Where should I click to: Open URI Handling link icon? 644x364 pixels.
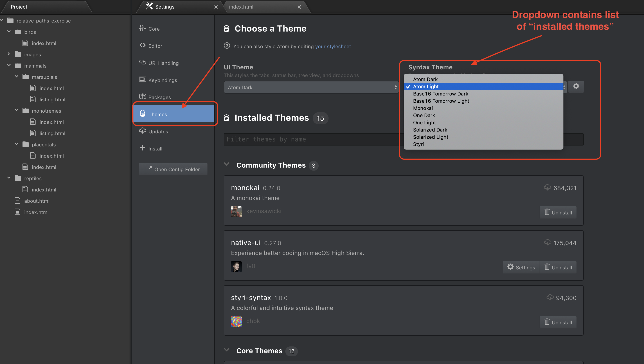coord(142,63)
